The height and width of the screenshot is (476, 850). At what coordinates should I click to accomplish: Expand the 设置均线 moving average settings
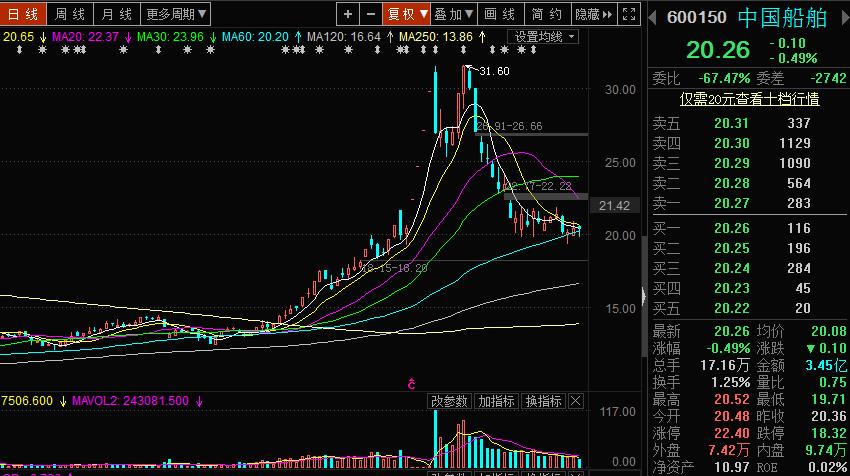click(543, 37)
